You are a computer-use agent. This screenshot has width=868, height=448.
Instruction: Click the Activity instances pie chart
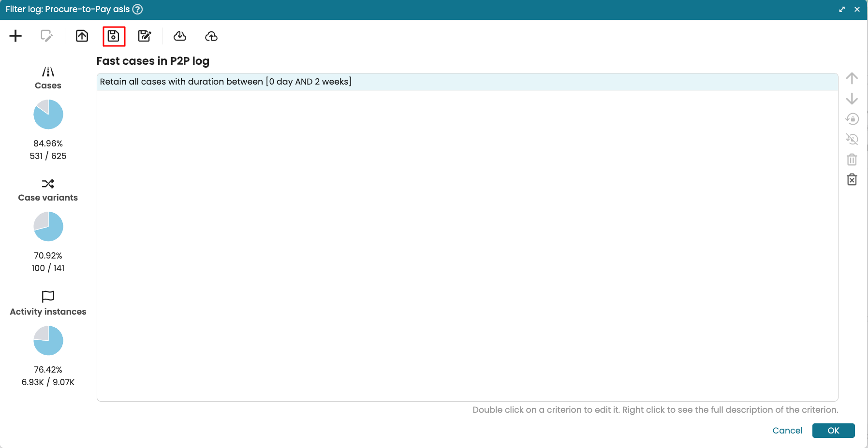tap(48, 340)
